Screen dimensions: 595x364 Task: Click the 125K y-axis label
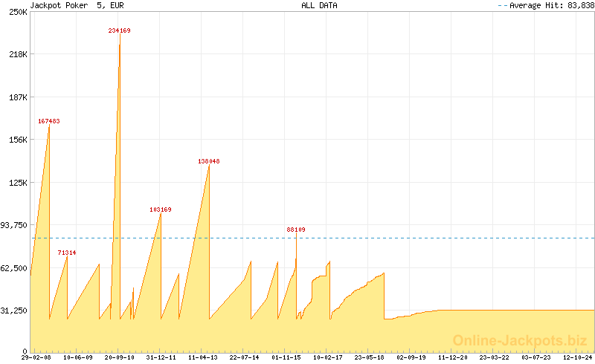[x=16, y=183]
